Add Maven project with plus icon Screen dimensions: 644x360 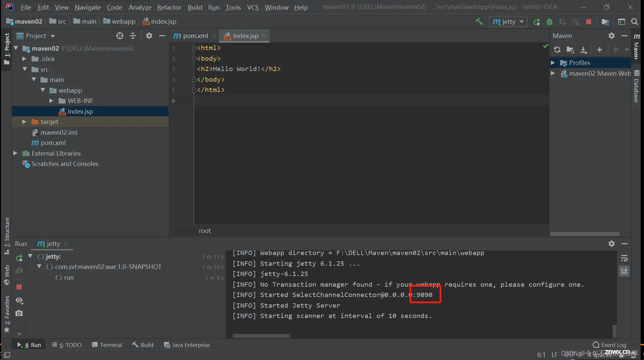(600, 50)
